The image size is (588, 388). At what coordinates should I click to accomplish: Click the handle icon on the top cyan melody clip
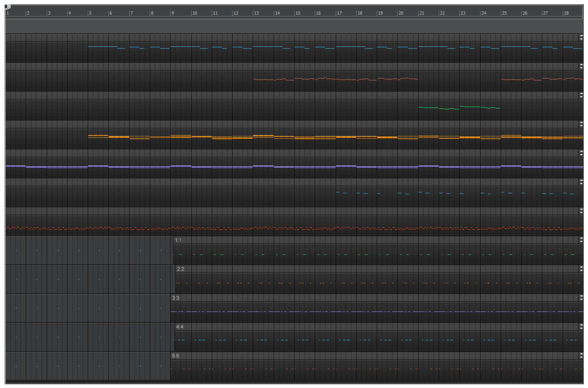pyautogui.click(x=581, y=37)
